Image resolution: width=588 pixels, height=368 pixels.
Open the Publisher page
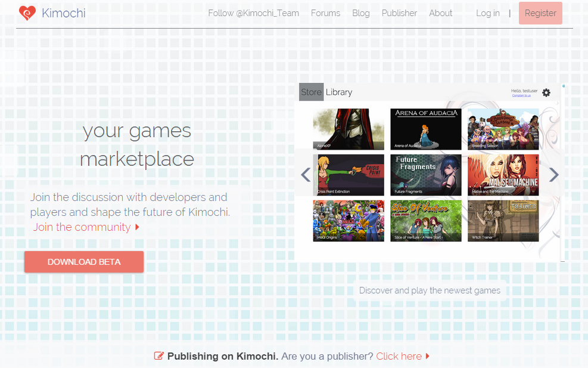pos(399,13)
